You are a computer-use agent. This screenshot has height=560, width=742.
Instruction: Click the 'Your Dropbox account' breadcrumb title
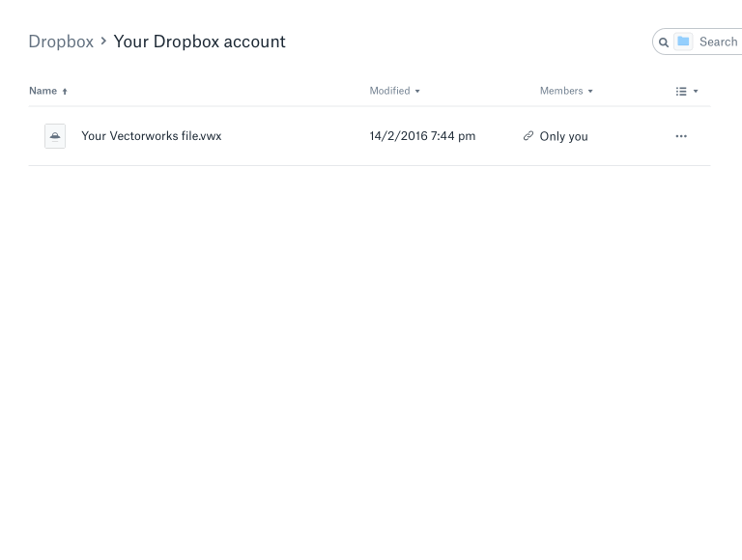click(x=199, y=42)
